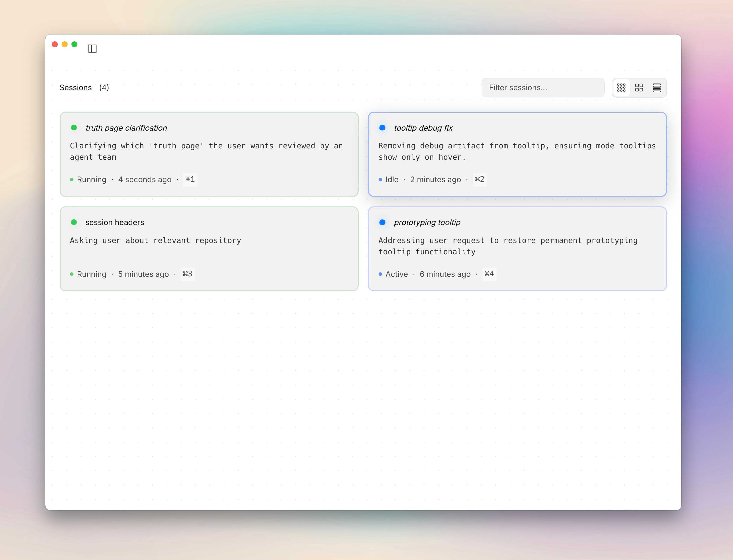Click the Filter sessions search field
The width and height of the screenshot is (733, 560).
543,87
